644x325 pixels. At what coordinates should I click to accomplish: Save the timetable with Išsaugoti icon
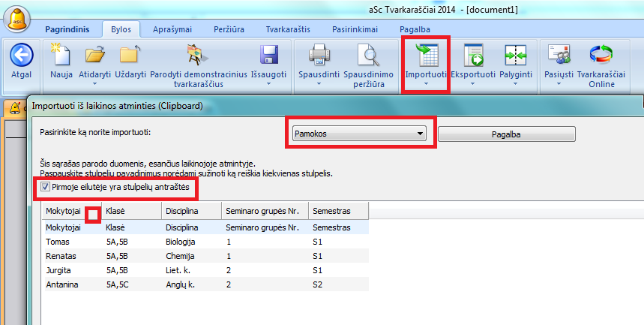point(269,55)
